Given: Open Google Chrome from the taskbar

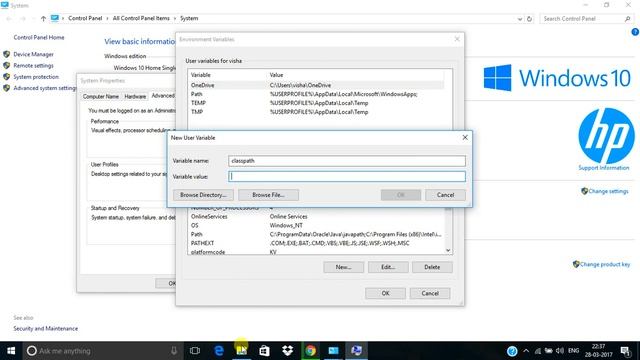Looking at the screenshot, I should click(x=311, y=351).
